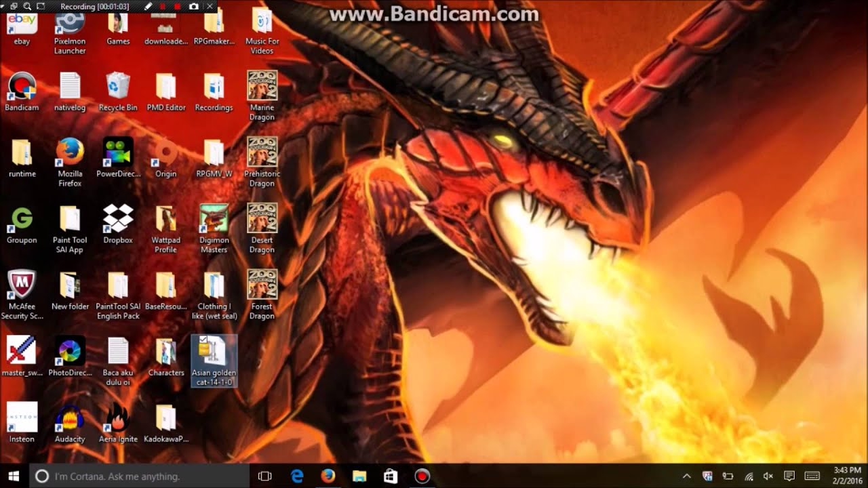This screenshot has height=488, width=868.
Task: Launch Microsoft Edge from taskbar
Action: [x=297, y=476]
